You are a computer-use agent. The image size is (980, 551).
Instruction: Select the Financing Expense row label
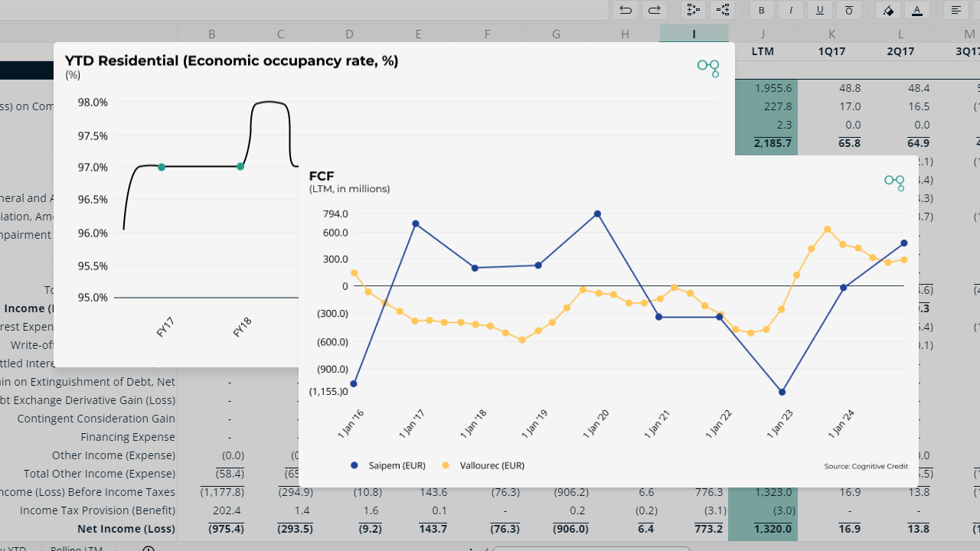(128, 437)
